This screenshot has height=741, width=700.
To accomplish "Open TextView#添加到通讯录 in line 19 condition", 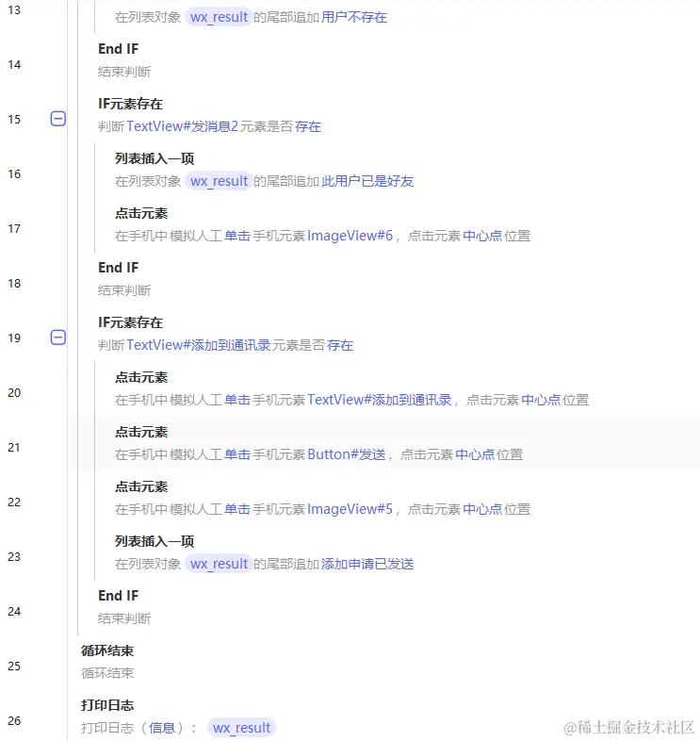I will pos(199,345).
